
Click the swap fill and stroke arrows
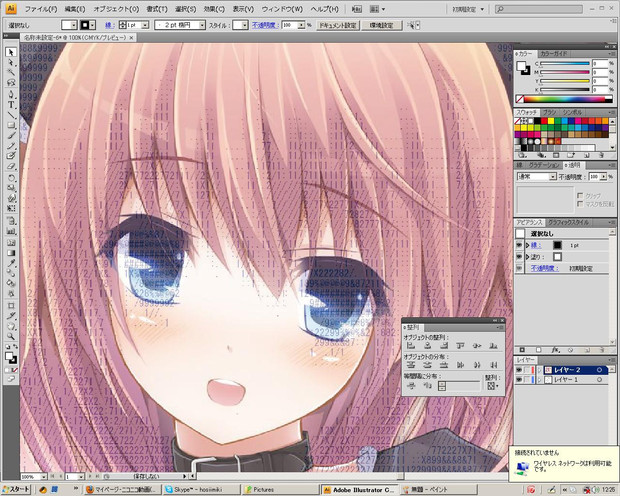pos(15,347)
